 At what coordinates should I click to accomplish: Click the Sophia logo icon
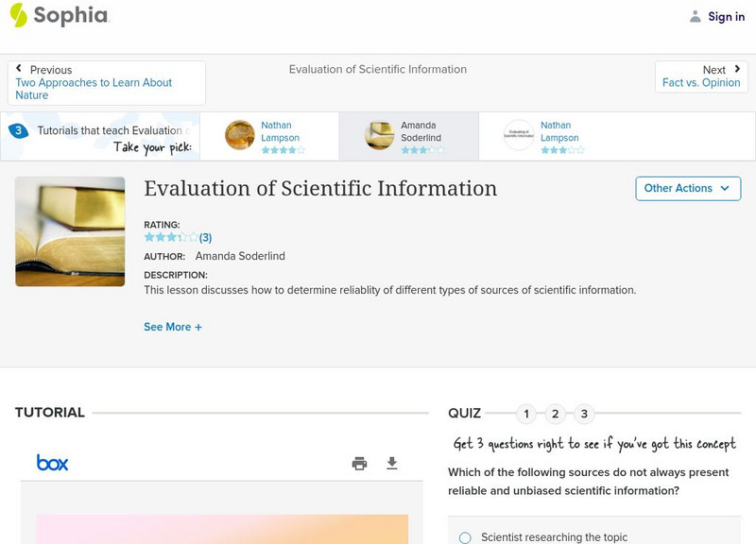[x=18, y=15]
